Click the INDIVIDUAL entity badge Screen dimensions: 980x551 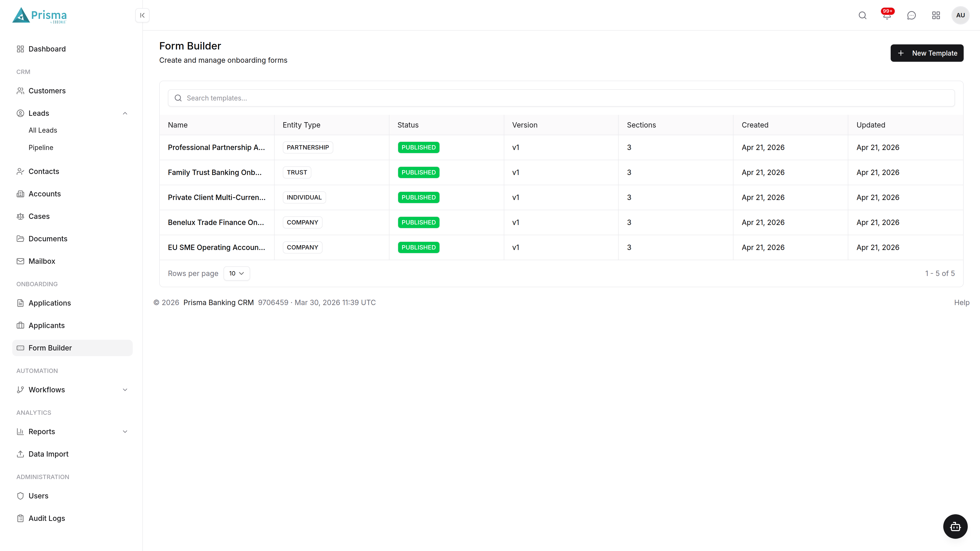point(304,197)
